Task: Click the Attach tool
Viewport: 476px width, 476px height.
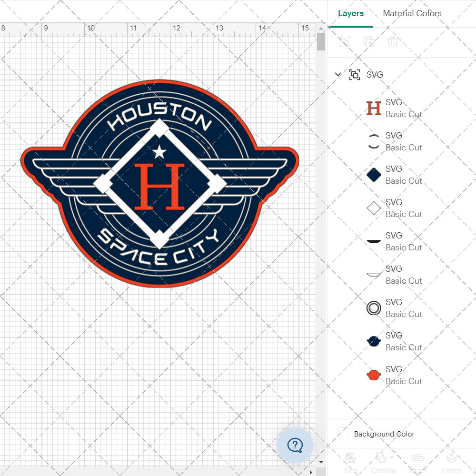Action: coord(418,462)
